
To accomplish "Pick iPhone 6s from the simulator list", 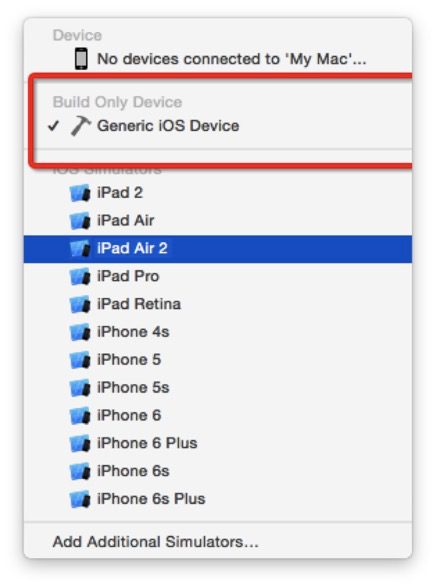I will click(x=218, y=471).
